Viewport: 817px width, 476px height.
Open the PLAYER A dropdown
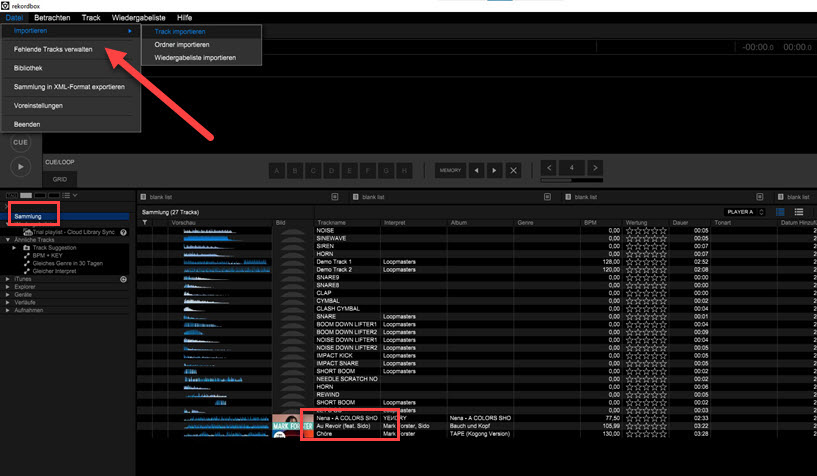pyautogui.click(x=745, y=212)
